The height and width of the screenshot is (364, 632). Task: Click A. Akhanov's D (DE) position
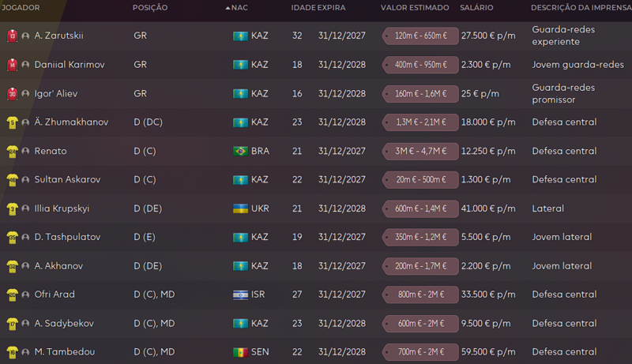point(148,266)
